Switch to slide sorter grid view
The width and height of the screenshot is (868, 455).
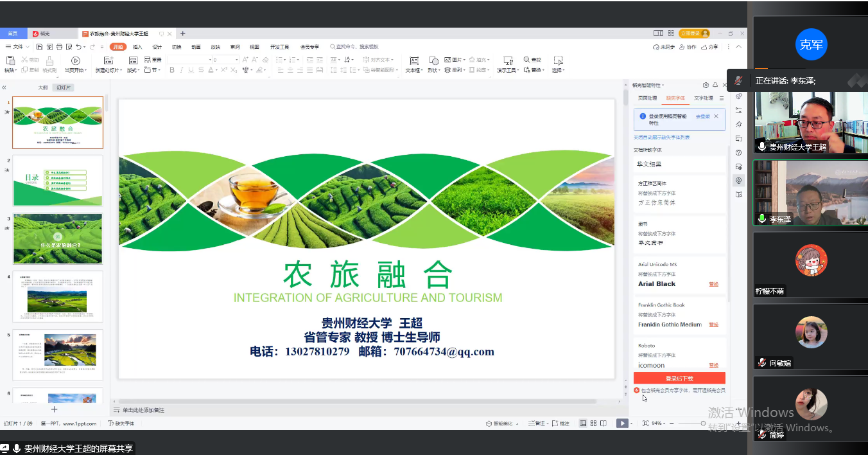coord(593,423)
